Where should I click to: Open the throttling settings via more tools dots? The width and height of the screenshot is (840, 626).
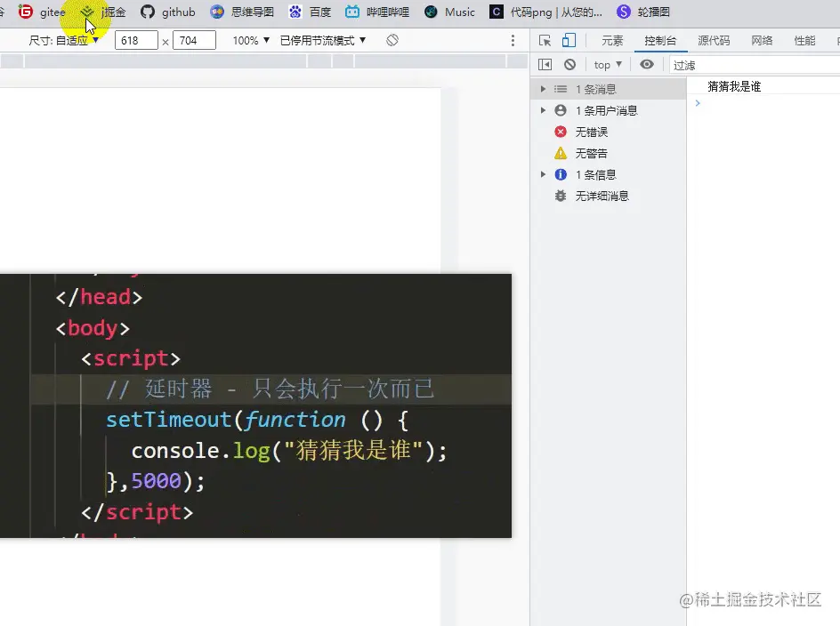point(513,40)
